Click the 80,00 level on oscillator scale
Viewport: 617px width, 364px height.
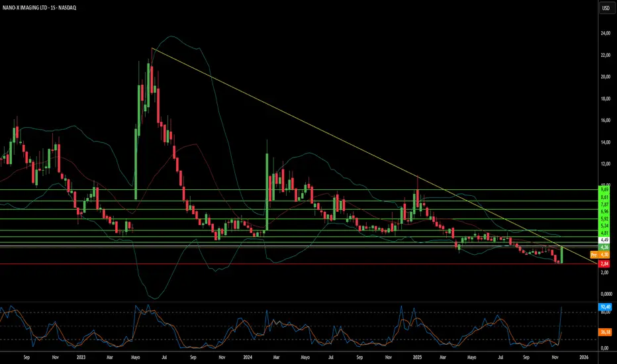click(605, 312)
